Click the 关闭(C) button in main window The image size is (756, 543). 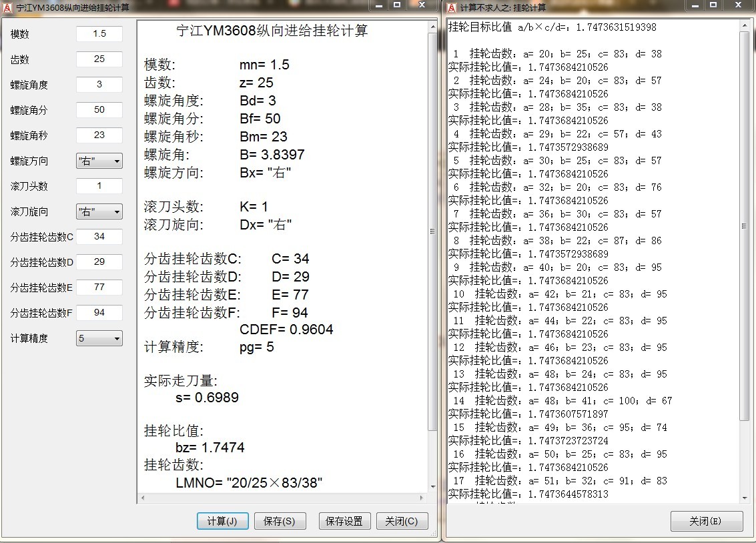(x=402, y=521)
